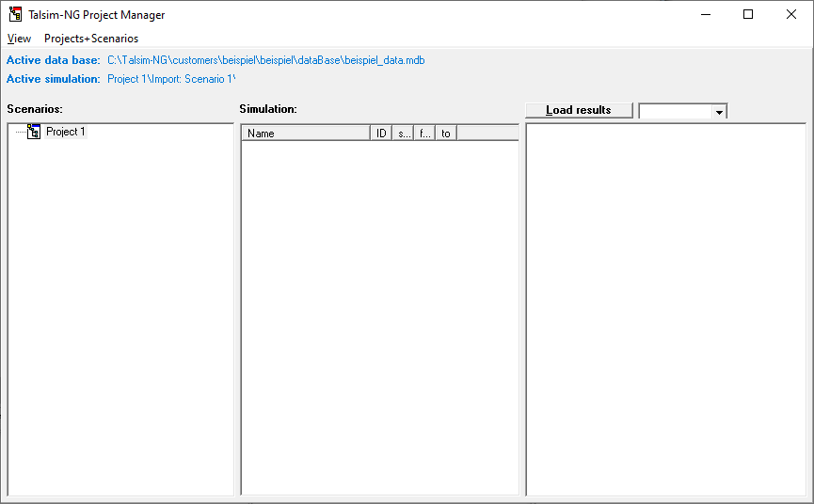
Task: Open the View menu
Action: tap(19, 39)
